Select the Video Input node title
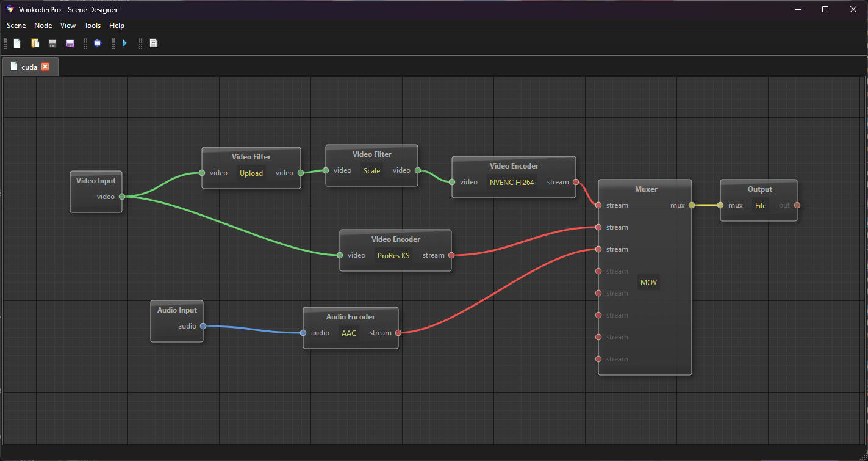The image size is (868, 461). pyautogui.click(x=96, y=181)
